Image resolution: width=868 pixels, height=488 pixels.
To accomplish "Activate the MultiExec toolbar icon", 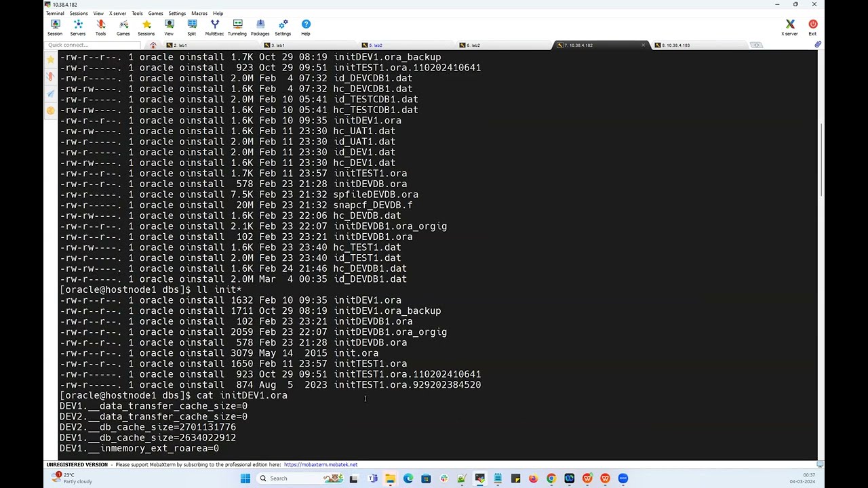I will tap(214, 27).
